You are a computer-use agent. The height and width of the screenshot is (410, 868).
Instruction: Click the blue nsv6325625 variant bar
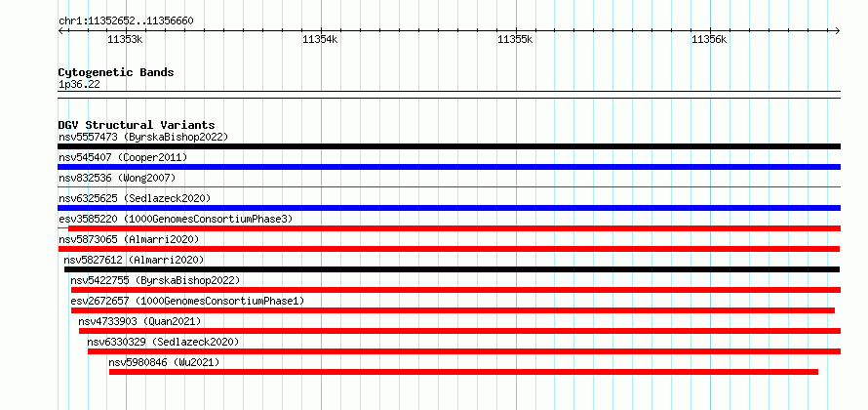point(449,208)
